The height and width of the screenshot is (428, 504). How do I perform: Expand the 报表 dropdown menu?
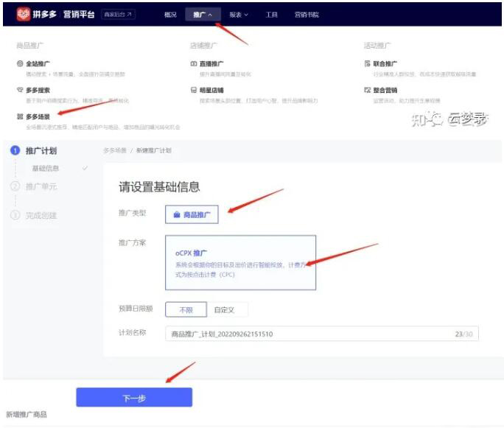(x=239, y=15)
